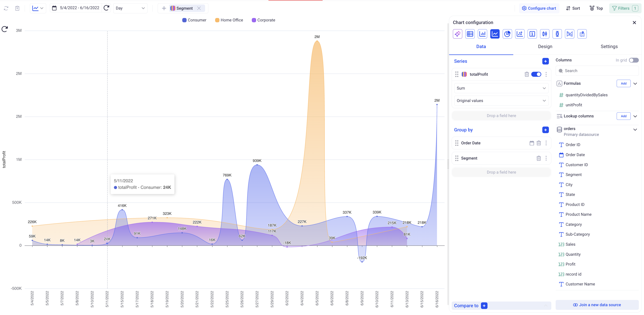Select the AI magic chart suggestion icon

coord(458,34)
